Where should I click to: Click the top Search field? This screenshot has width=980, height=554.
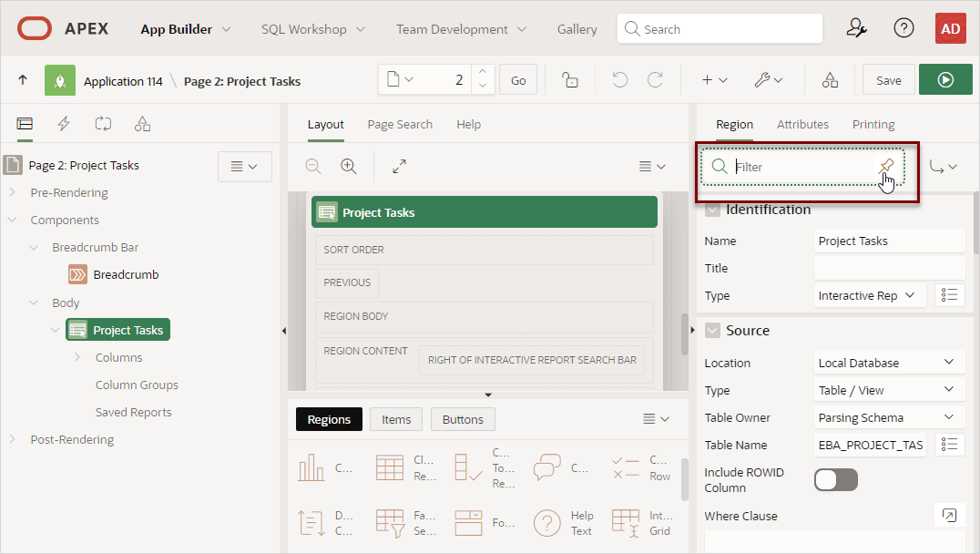point(720,29)
